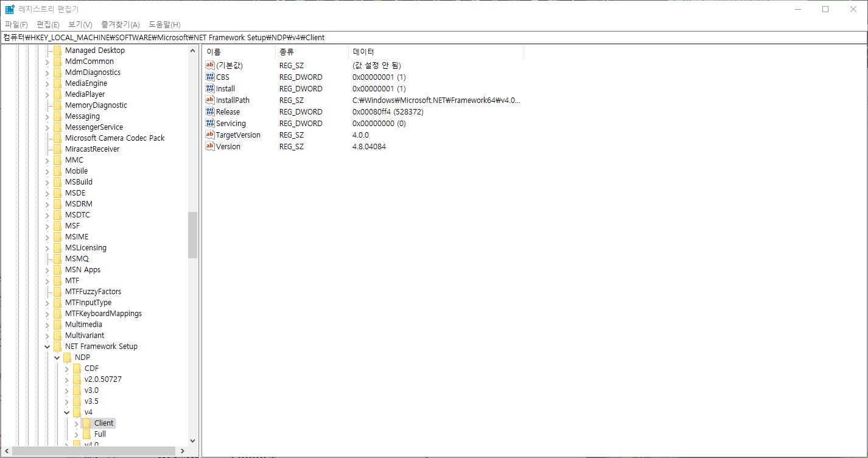Select the MiracastReceiver key
This screenshot has width=868, height=458.
[92, 149]
